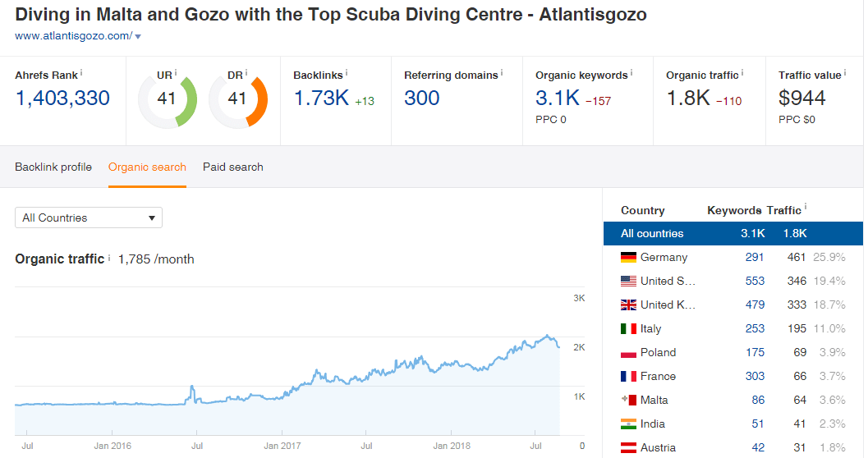Click the Poland flag icon
Image resolution: width=868 pixels, height=458 pixels.
(x=628, y=352)
